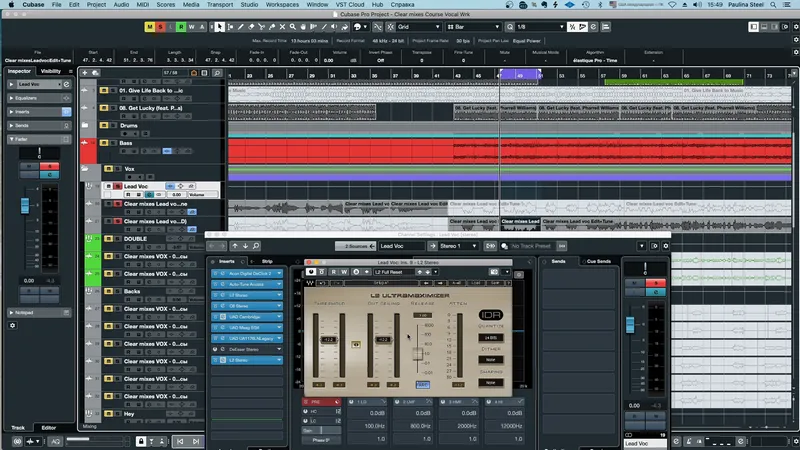Open Acon Digital DeClick 2 insert dropdown
This screenshot has width=800, height=450.
[279, 273]
